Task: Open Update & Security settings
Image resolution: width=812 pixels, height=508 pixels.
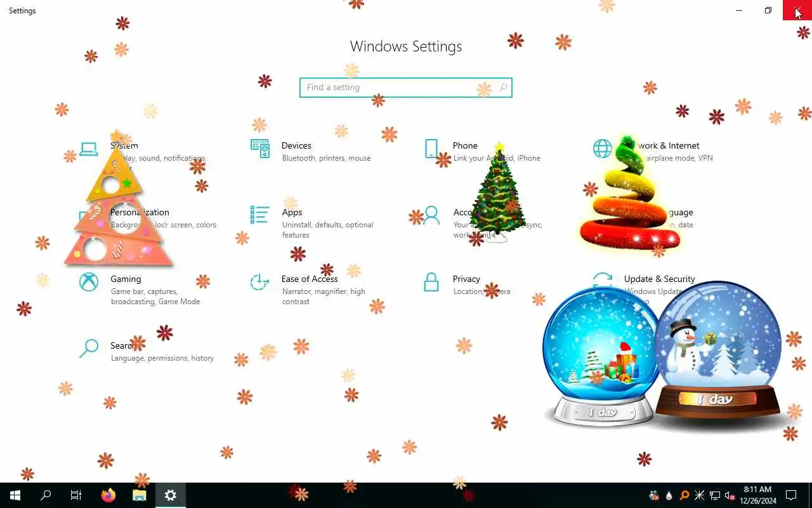Action: [660, 279]
